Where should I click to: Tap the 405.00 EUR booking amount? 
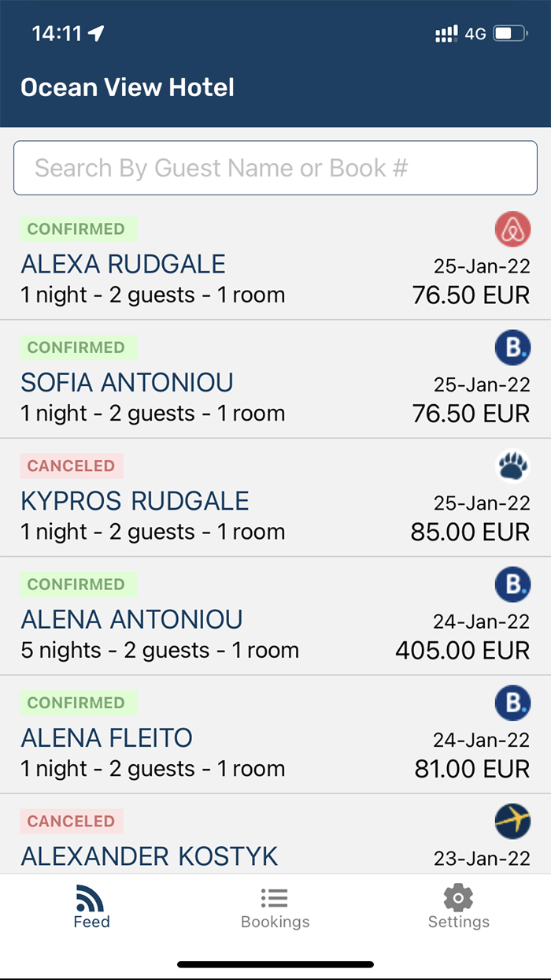click(x=462, y=651)
